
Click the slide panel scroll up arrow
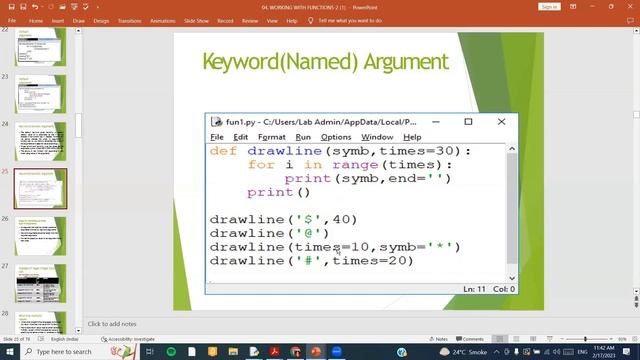pos(78,31)
